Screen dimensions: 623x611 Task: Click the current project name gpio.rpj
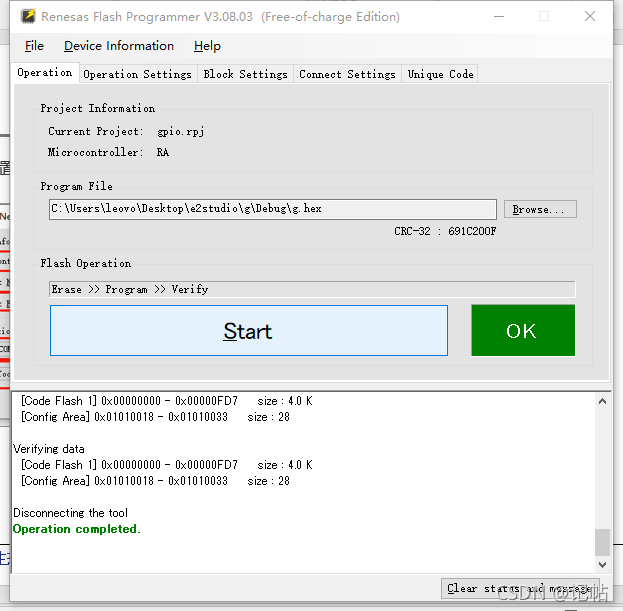pyautogui.click(x=181, y=131)
